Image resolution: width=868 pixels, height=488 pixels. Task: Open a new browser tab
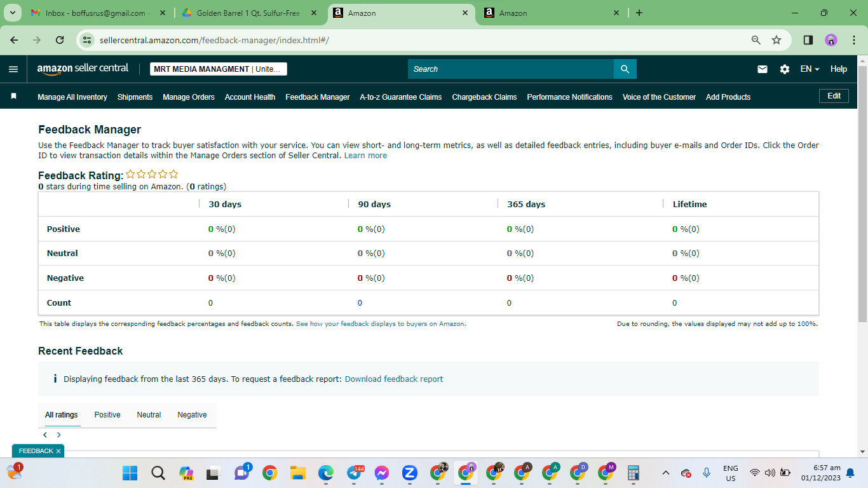639,13
